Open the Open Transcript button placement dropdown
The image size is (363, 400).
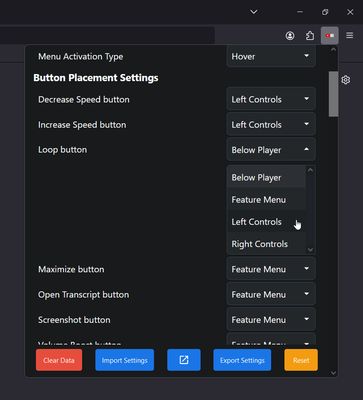click(271, 294)
